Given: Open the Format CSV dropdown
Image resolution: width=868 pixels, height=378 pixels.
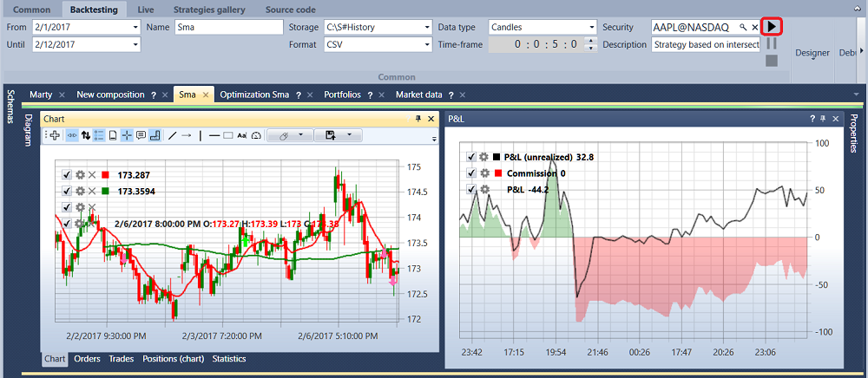Looking at the screenshot, I should coord(427,45).
